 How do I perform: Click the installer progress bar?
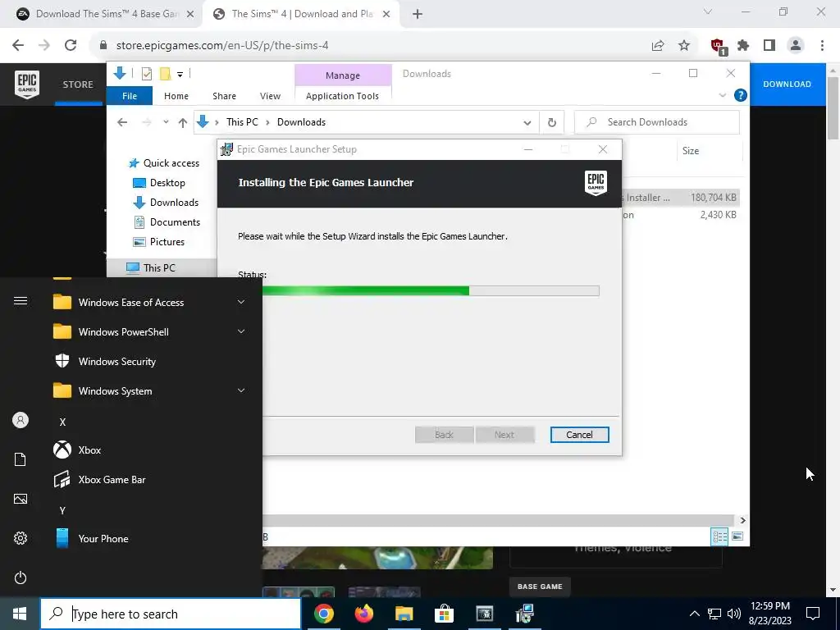[x=430, y=291]
